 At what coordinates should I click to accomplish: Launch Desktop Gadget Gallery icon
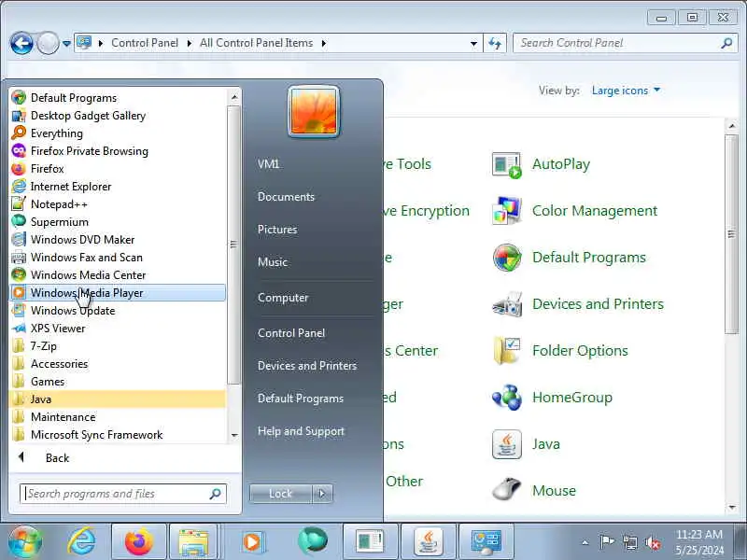pyautogui.click(x=19, y=115)
